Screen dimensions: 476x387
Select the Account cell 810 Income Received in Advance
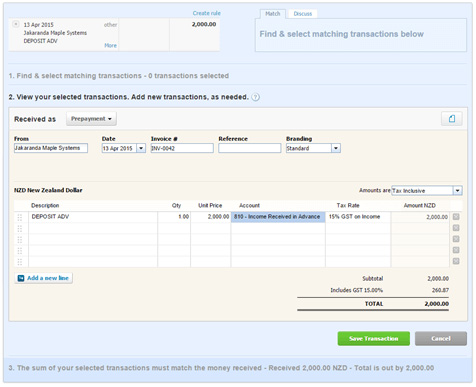tap(278, 217)
